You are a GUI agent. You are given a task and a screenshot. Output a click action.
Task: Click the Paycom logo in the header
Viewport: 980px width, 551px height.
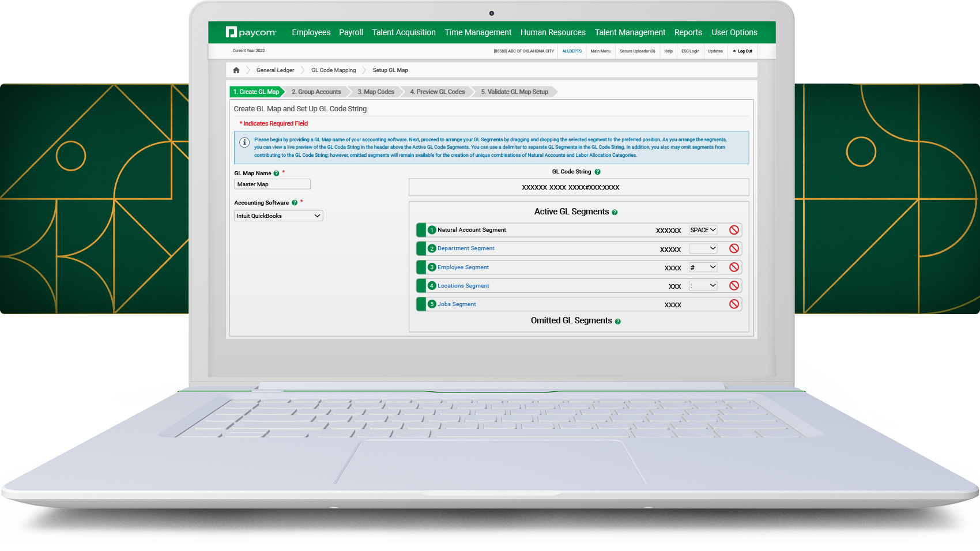click(x=251, y=32)
